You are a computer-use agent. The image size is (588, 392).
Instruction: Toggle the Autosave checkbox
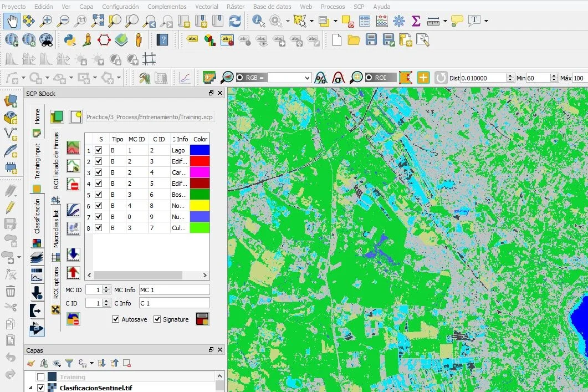point(115,319)
